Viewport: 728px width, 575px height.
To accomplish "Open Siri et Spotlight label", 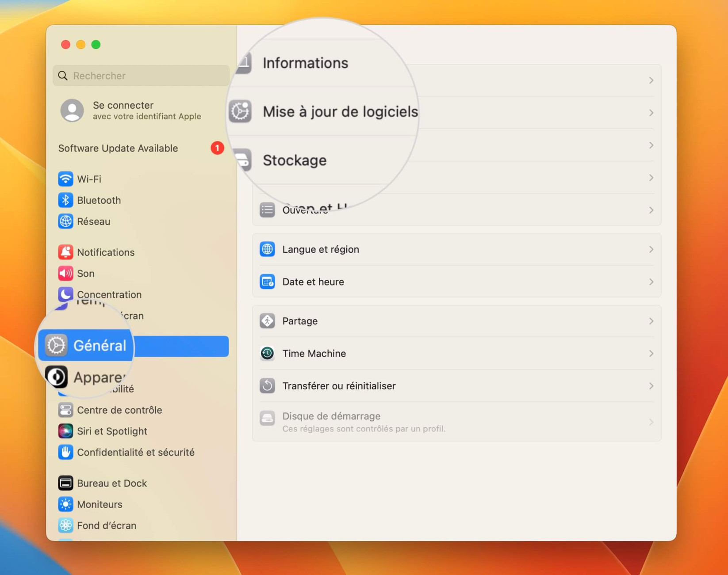I will click(112, 431).
